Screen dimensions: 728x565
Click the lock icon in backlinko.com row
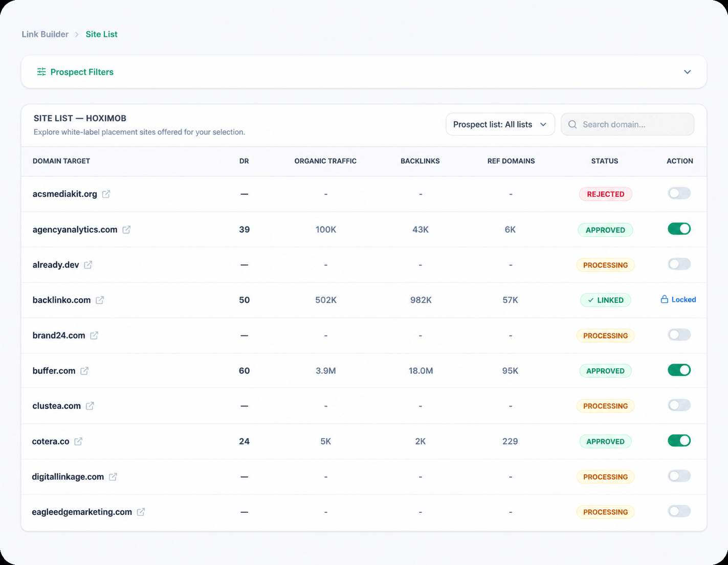[x=664, y=299]
